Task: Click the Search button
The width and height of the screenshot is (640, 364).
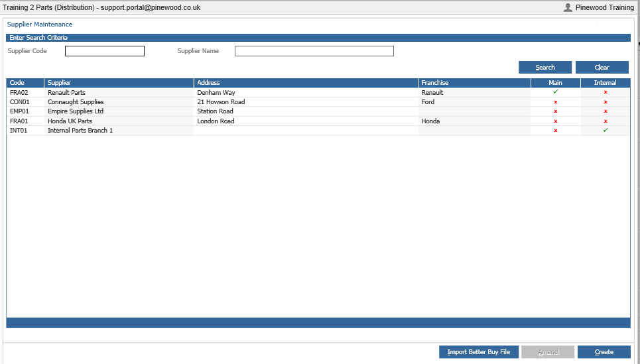Action: (545, 68)
